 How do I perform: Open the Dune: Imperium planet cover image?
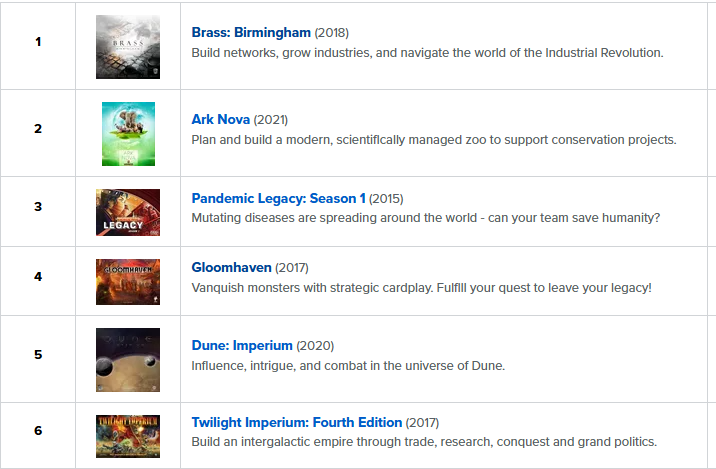127,360
